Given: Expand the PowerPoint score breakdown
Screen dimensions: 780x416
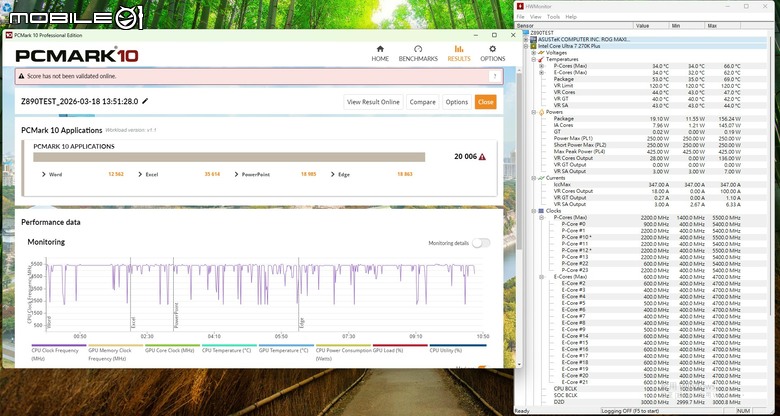Looking at the screenshot, I should pyautogui.click(x=236, y=175).
